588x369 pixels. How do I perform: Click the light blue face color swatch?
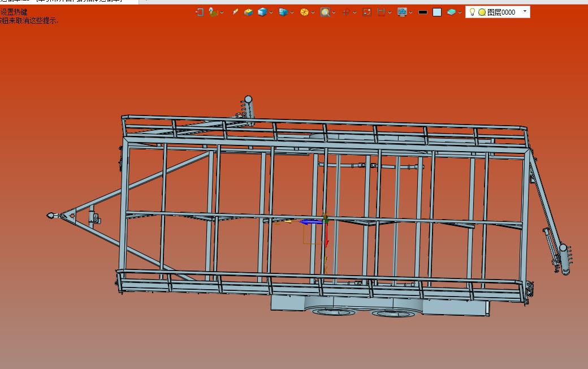click(437, 12)
